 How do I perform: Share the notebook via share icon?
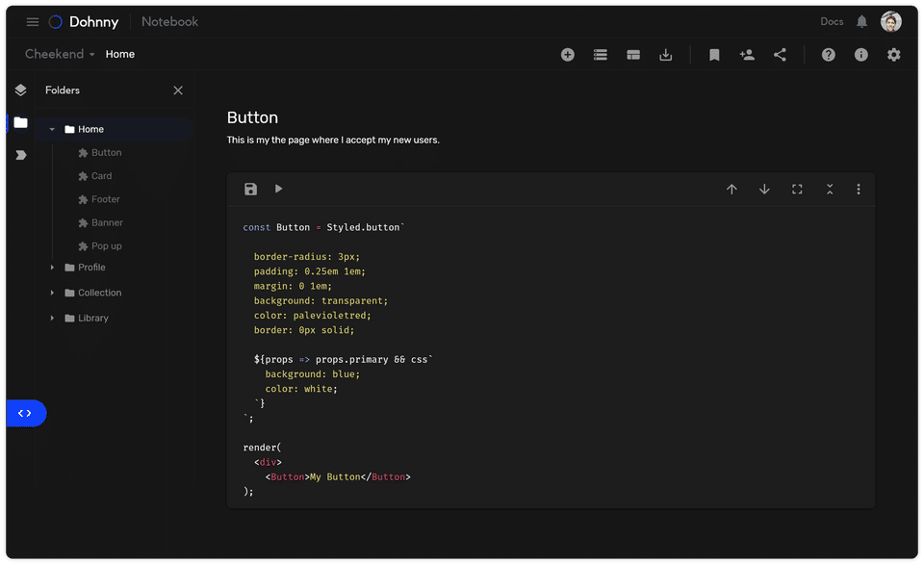click(780, 55)
